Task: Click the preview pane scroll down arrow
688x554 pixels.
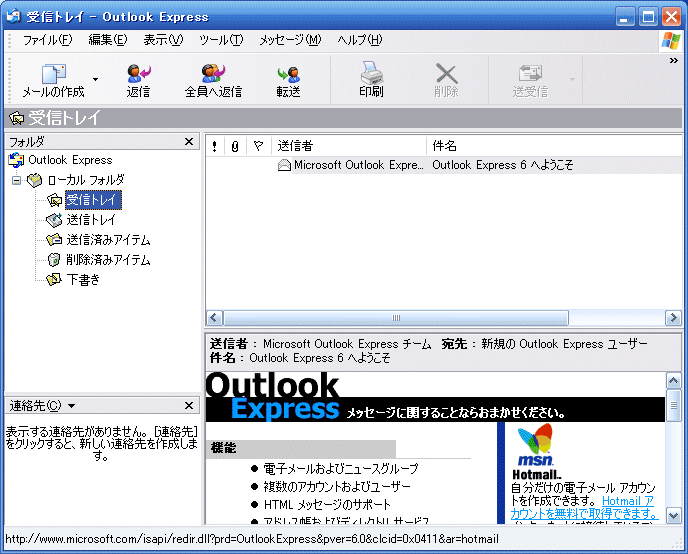Action: coord(674,515)
